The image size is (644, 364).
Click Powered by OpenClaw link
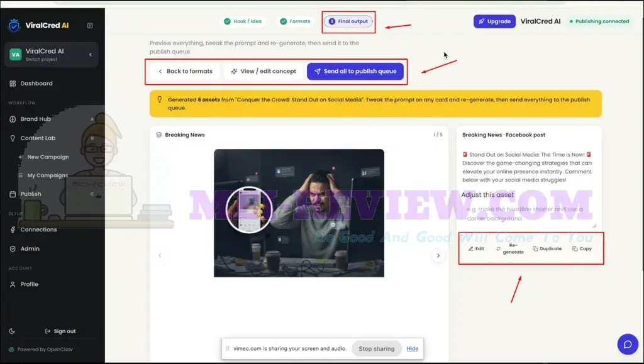point(41,350)
